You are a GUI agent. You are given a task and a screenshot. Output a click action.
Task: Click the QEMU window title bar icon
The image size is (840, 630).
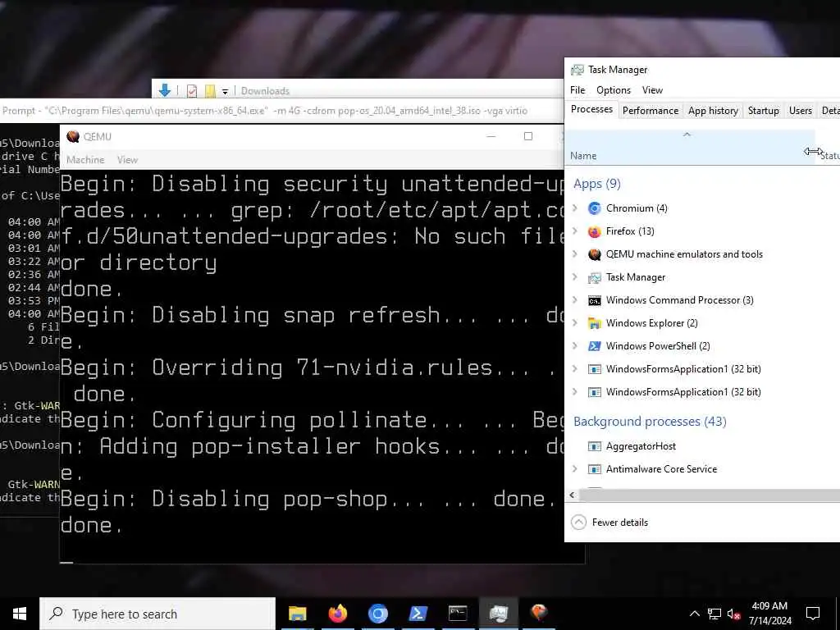tap(73, 137)
